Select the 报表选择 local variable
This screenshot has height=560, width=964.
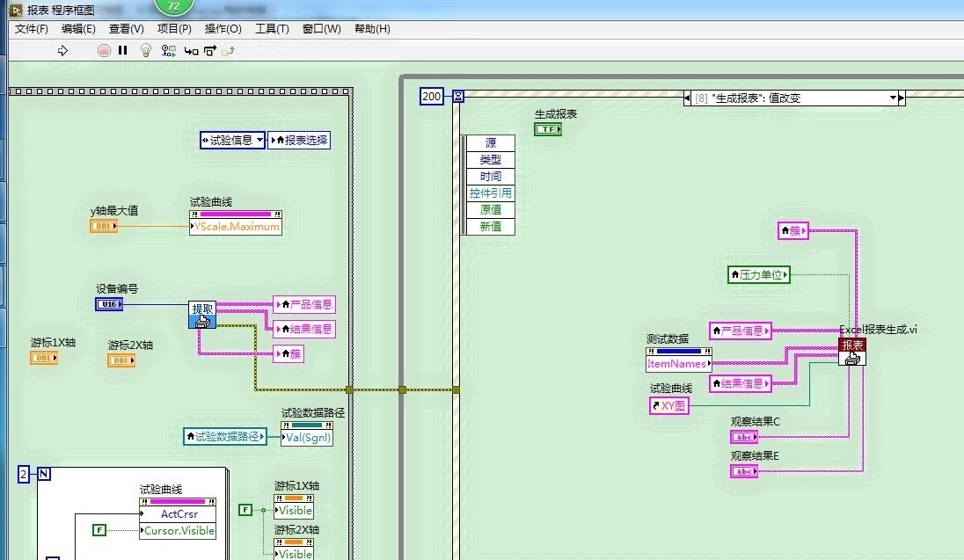click(299, 140)
